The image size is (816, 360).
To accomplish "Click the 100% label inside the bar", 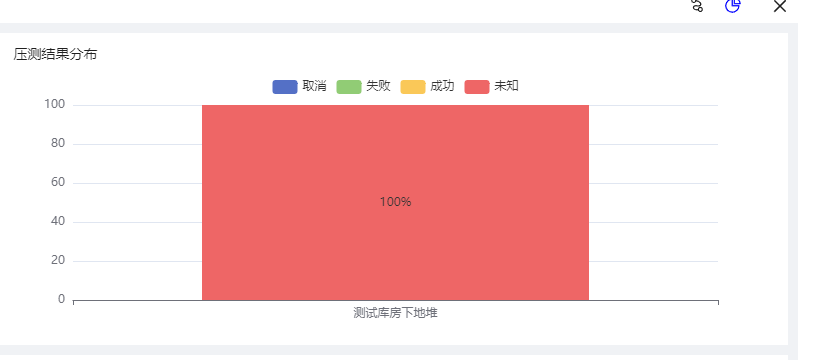I will point(396,202).
